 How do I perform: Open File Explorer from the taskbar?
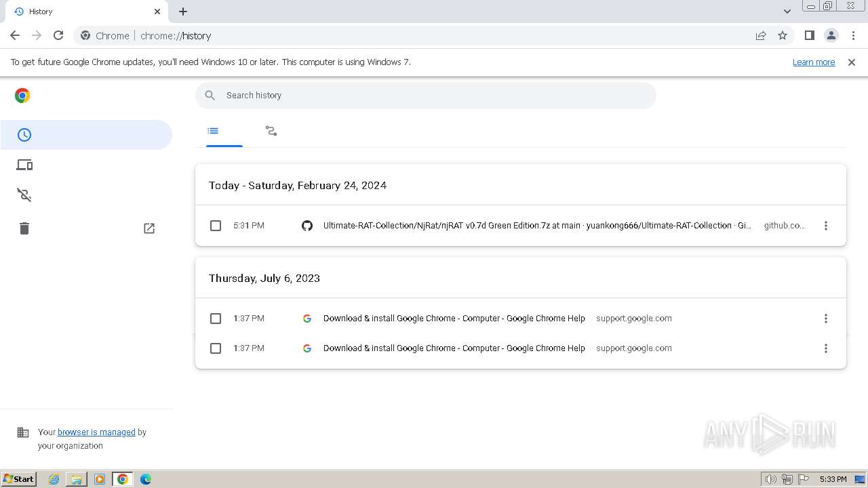[x=77, y=479]
